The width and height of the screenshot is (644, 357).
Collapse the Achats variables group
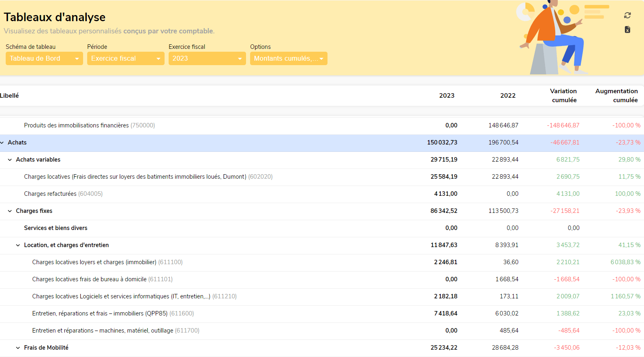click(10, 160)
